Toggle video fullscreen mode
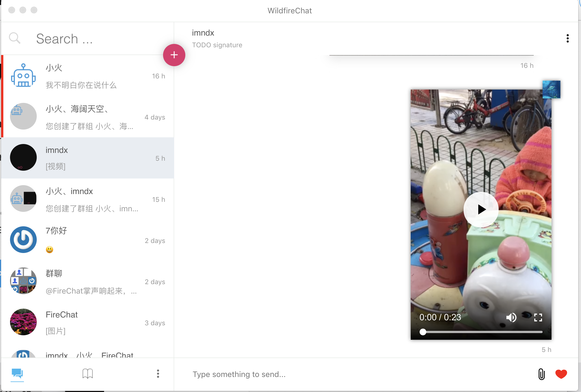 pyautogui.click(x=538, y=317)
